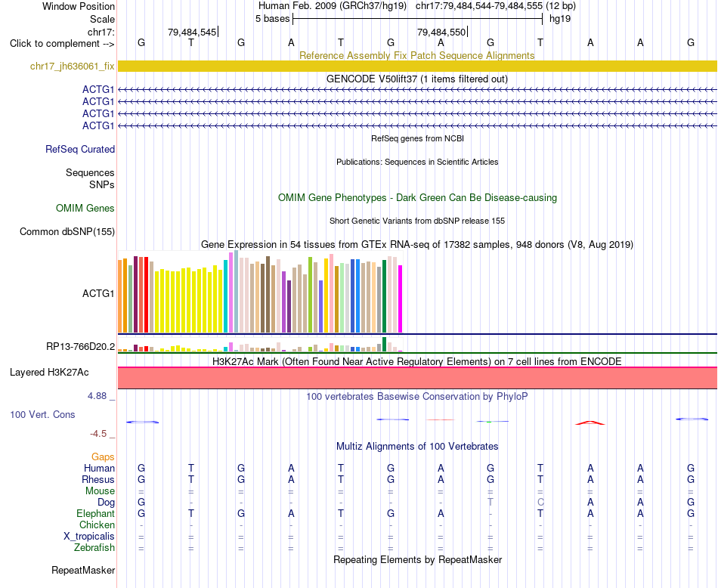Click the Human species label in Multiz

point(99,468)
